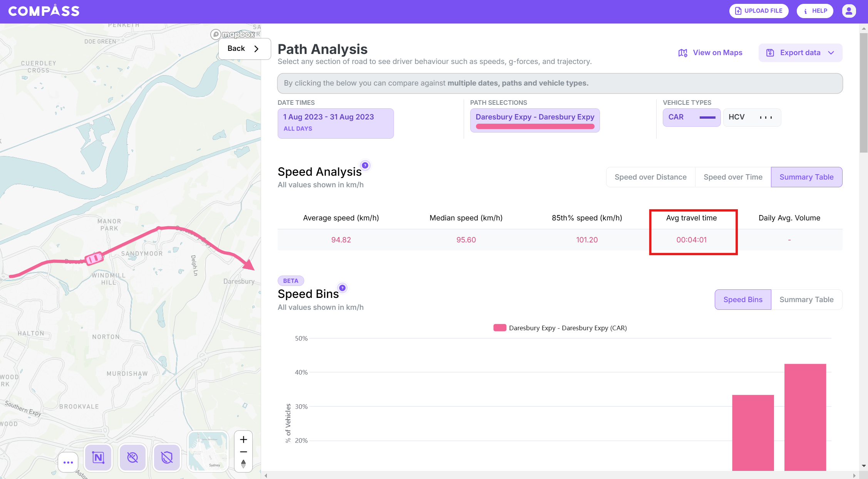Viewport: 868px width, 479px height.
Task: Select Speed Analysis Summary Table tab
Action: click(x=806, y=177)
